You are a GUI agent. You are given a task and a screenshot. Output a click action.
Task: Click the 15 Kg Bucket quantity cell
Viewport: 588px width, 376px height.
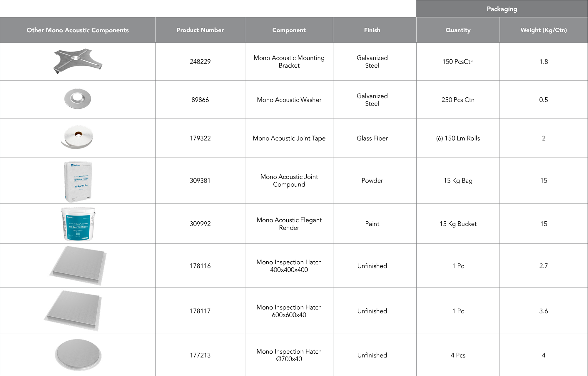pyautogui.click(x=458, y=224)
